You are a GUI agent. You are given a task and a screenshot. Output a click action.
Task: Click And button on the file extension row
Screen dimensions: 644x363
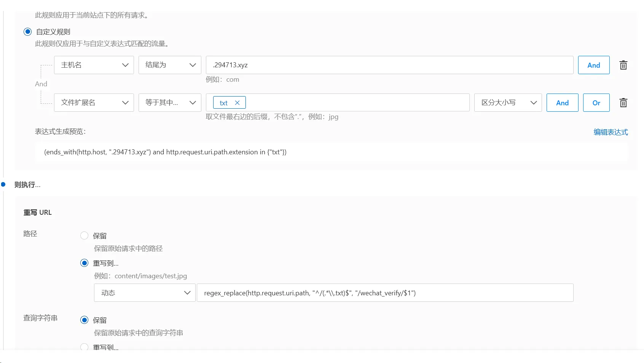tap(562, 103)
